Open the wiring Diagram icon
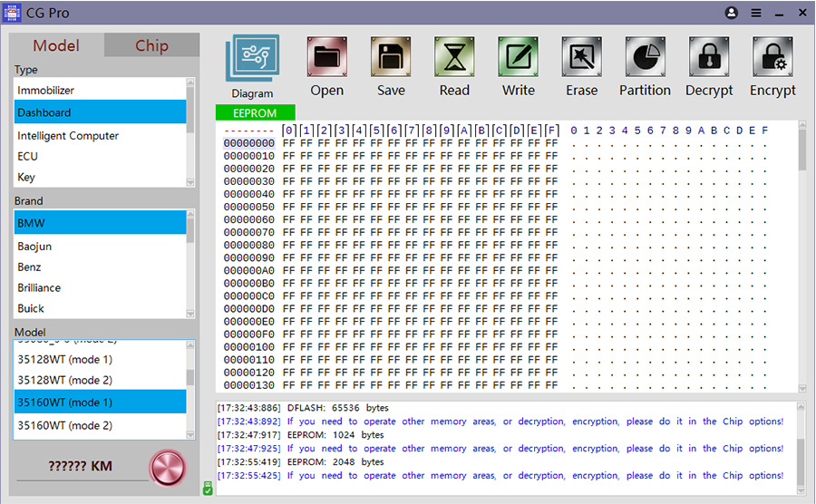Image resolution: width=816 pixels, height=504 pixels. 252,58
